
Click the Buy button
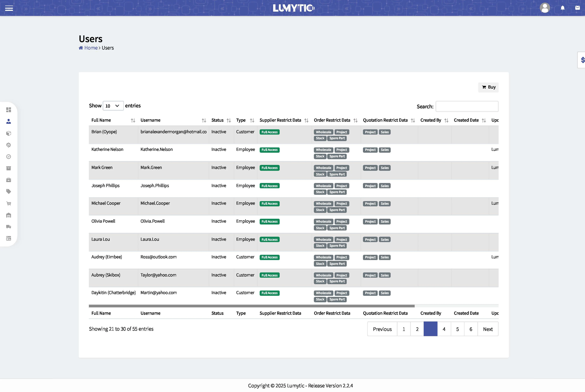(488, 87)
